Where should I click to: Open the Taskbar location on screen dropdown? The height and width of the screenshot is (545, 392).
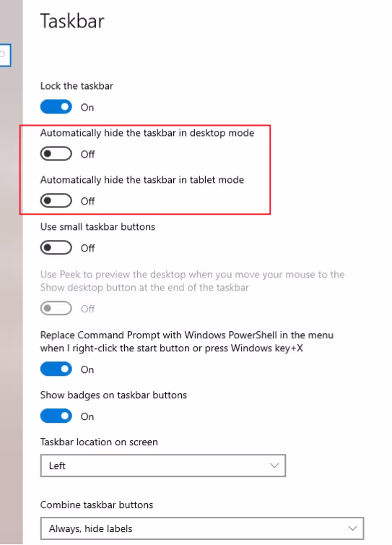point(163,465)
